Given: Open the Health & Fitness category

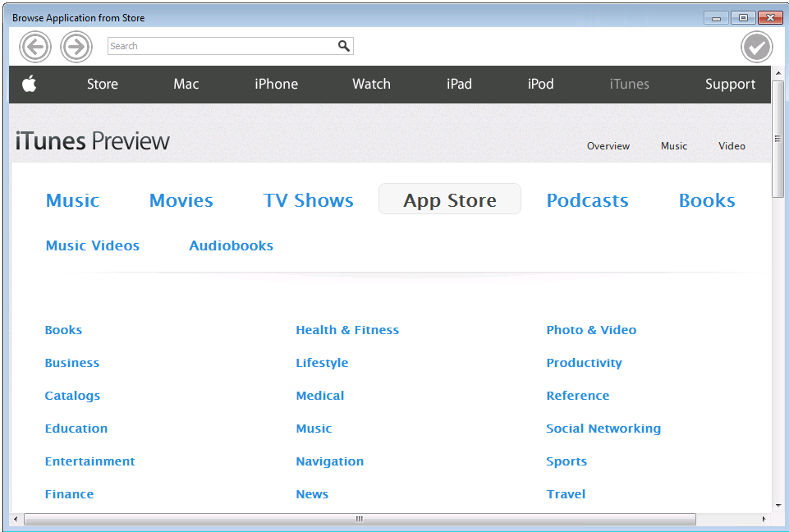Looking at the screenshot, I should pyautogui.click(x=347, y=329).
